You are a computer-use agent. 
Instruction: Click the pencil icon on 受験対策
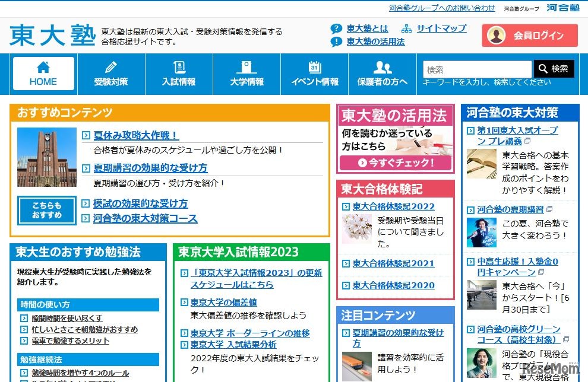pos(112,67)
